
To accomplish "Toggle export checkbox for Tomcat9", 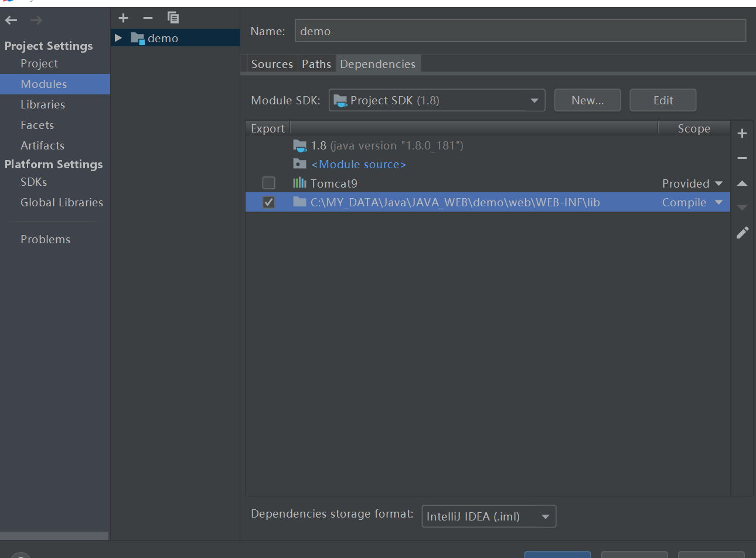I will tap(268, 183).
